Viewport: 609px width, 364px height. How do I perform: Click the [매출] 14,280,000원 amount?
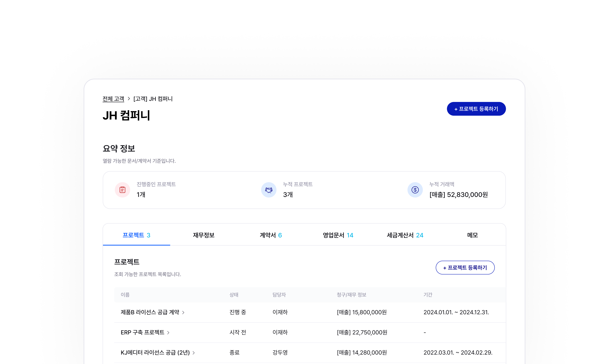(362, 352)
